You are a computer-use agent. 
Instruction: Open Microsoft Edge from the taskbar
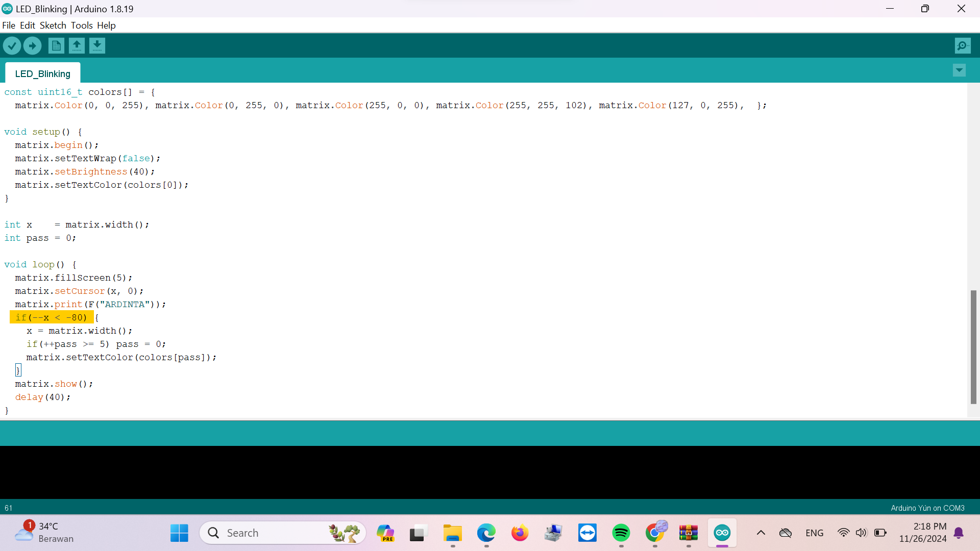(486, 533)
